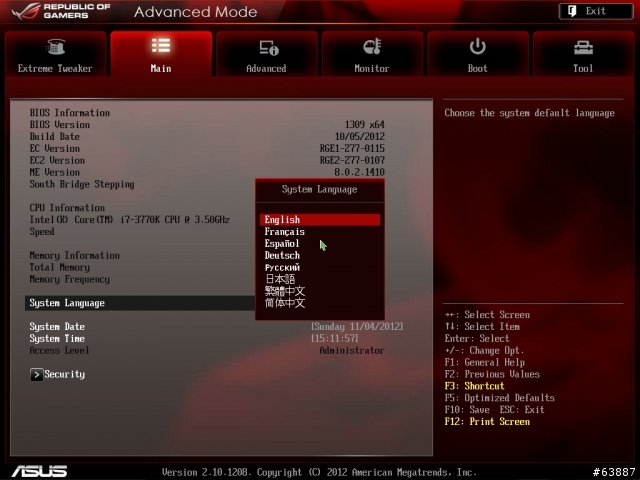This screenshot has height=480, width=640.
Task: Click the Administrator access level value
Action: click(352, 350)
